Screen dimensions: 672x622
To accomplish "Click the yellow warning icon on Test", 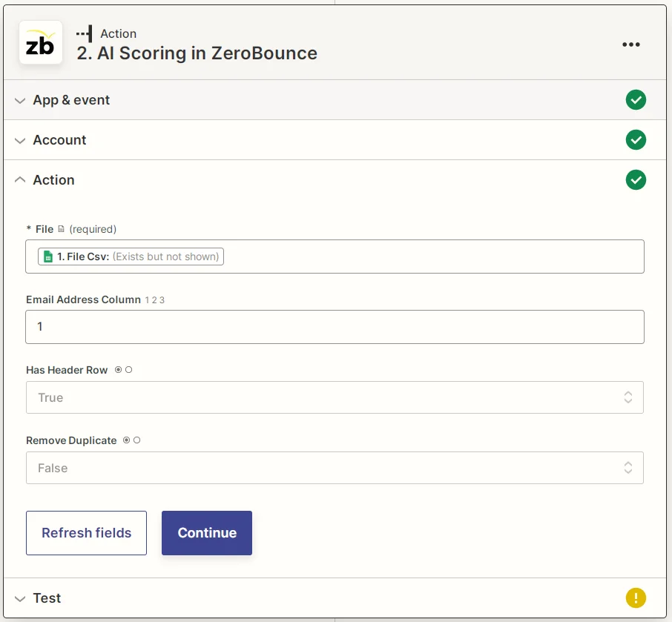I will (x=636, y=598).
